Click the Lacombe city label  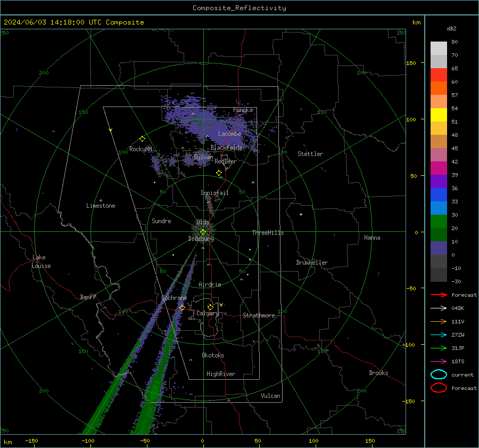click(x=229, y=134)
